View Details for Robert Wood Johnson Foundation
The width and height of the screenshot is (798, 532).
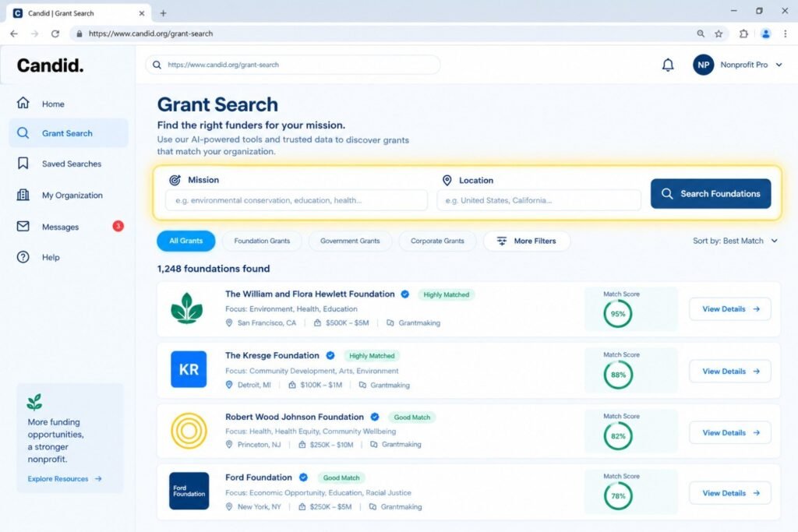tap(730, 433)
